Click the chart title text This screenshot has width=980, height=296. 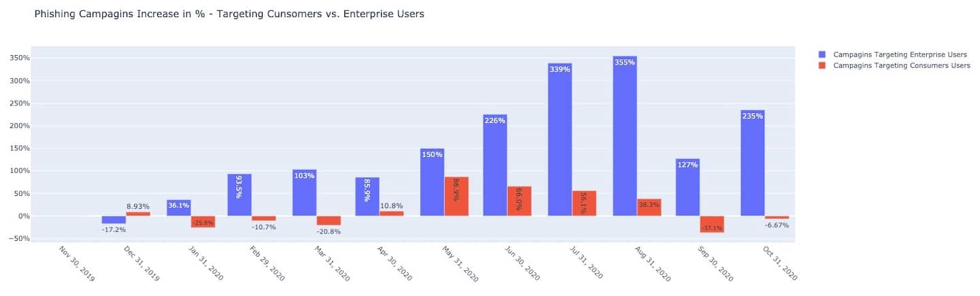click(229, 14)
